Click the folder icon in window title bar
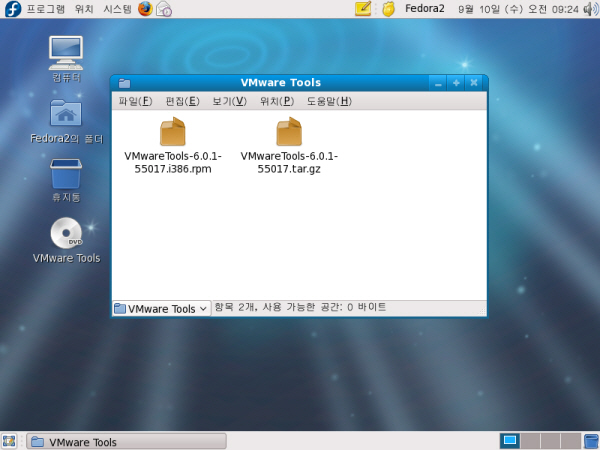The height and width of the screenshot is (450, 600). coord(124,83)
